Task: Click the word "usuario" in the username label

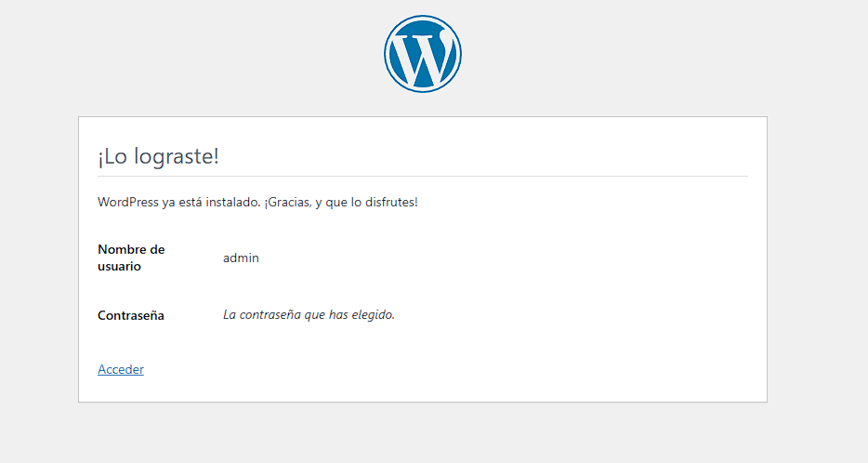Action: (x=119, y=266)
